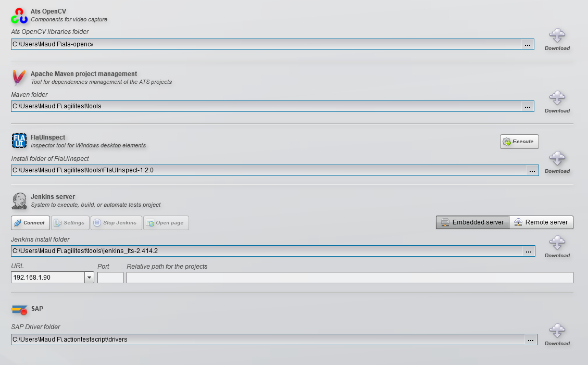Click the Stop Jenkins button
This screenshot has width=588, height=365.
click(x=116, y=223)
